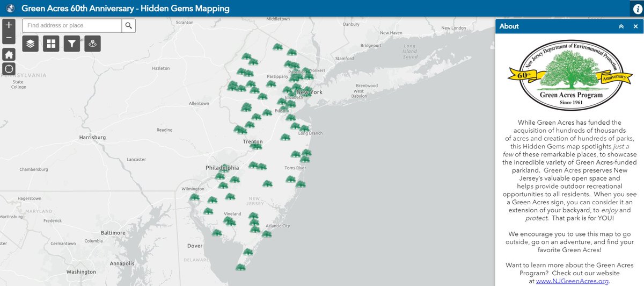This screenshot has height=286, width=644.
Task: Click the Dover map label
Action: 195,246
